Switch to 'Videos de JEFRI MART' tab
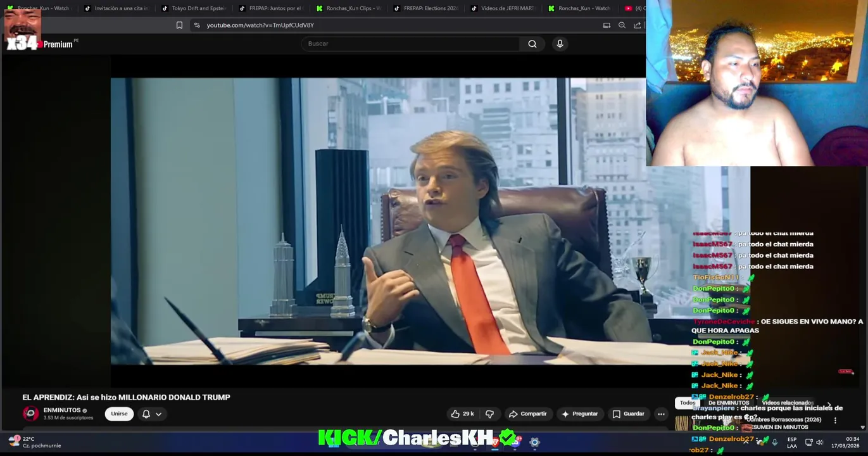 click(x=503, y=8)
